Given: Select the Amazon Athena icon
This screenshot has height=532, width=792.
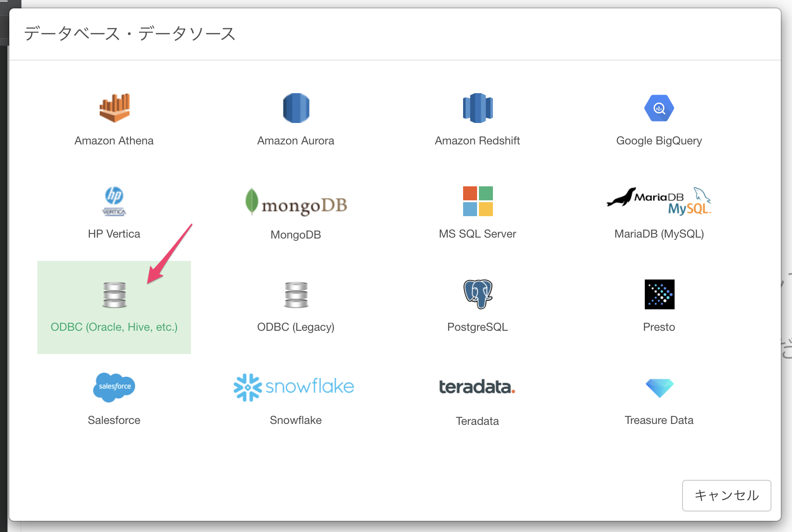Looking at the screenshot, I should coord(114,108).
